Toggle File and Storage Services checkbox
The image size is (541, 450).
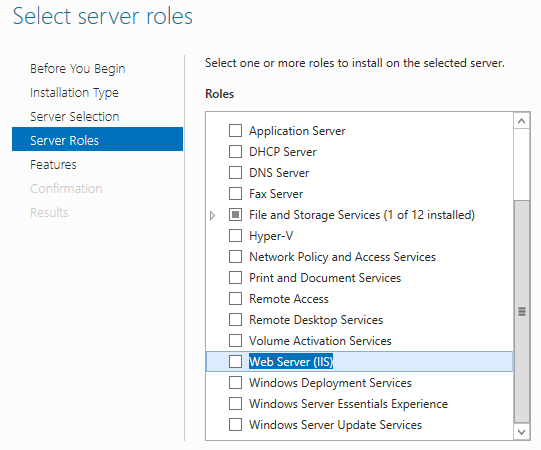click(x=235, y=215)
